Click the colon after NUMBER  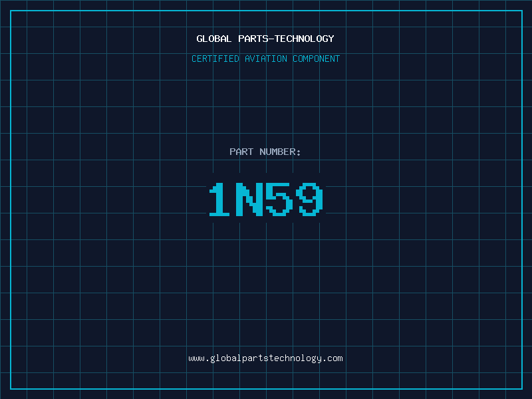click(299, 153)
